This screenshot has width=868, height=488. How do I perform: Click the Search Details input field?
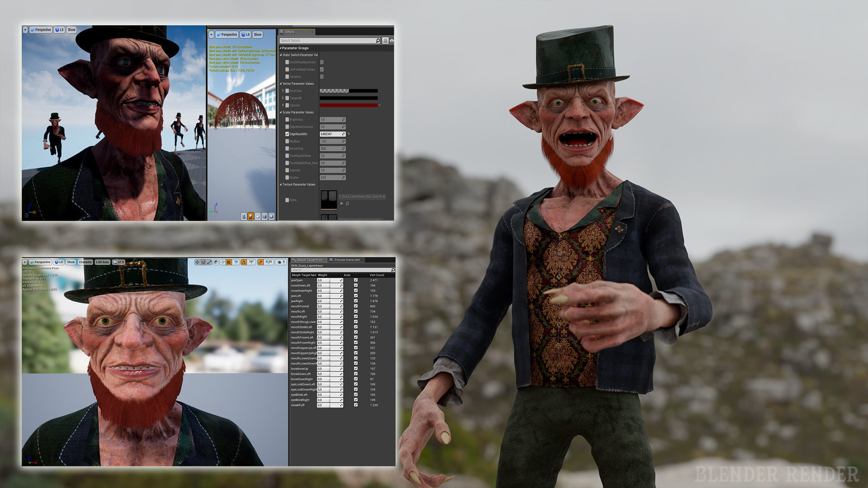pyautogui.click(x=330, y=41)
